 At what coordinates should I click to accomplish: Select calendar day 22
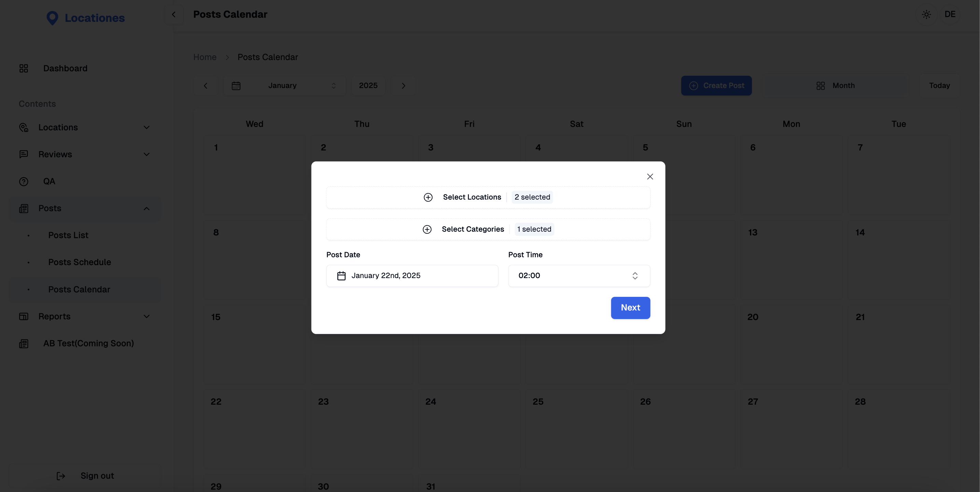[254, 429]
